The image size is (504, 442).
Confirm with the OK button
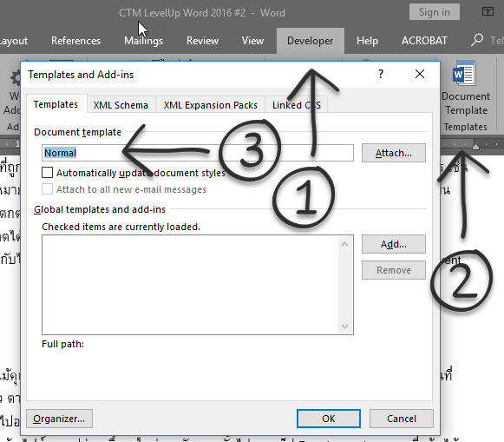click(x=329, y=419)
